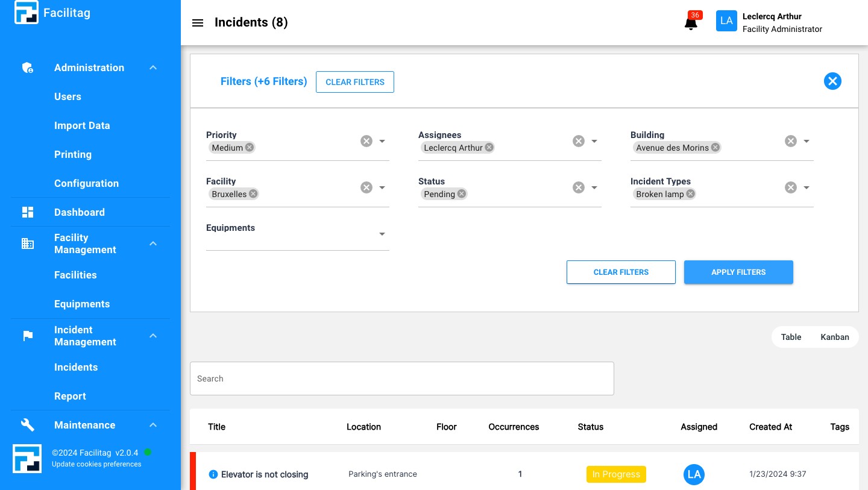Viewport: 868px width, 490px height.
Task: Expand the Assignees dropdown arrow
Action: coord(594,141)
